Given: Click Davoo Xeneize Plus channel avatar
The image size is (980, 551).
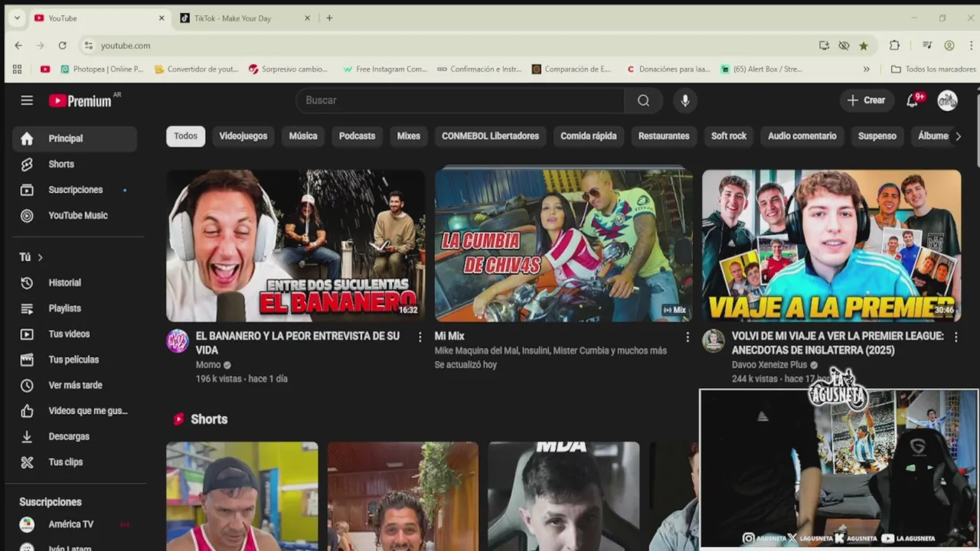Looking at the screenshot, I should 714,341.
